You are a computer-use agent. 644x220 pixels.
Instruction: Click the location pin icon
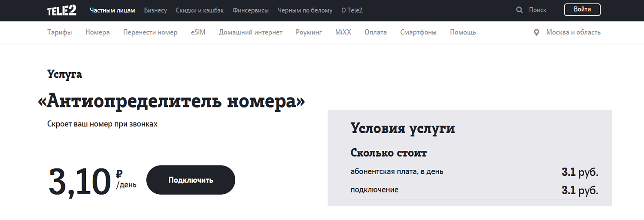536,32
